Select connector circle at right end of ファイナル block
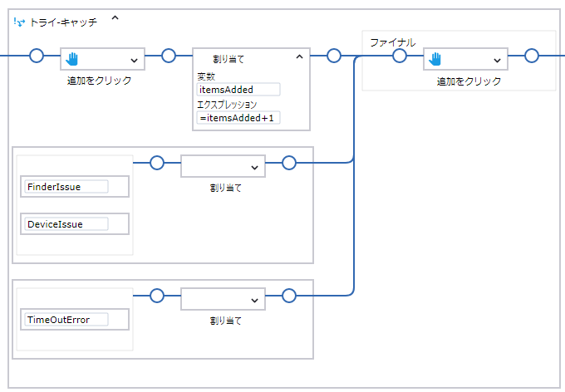Viewport: 565px width, 392px height. [x=532, y=56]
